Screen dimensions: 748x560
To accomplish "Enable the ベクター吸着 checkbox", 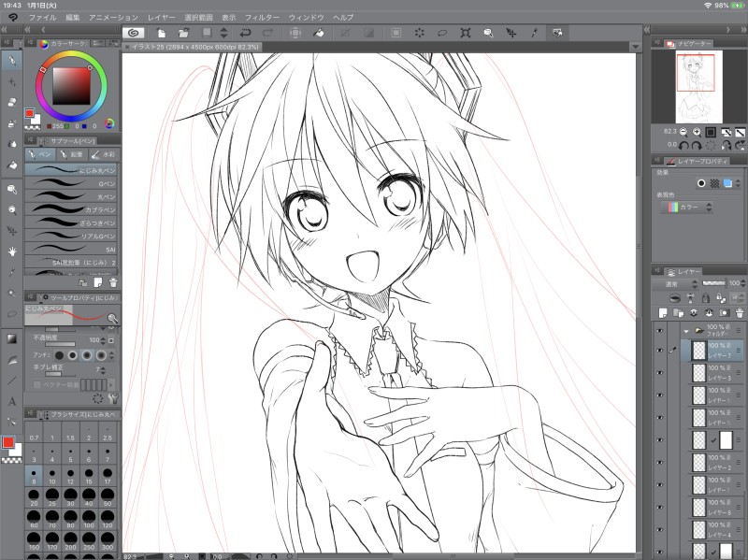I will (x=37, y=384).
